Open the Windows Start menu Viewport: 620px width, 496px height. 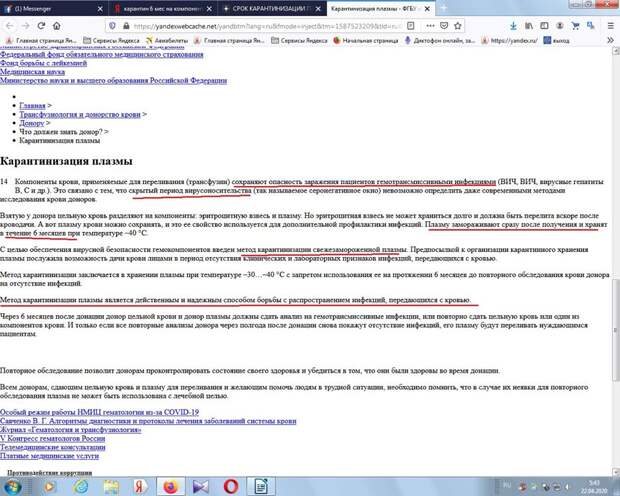12,487
